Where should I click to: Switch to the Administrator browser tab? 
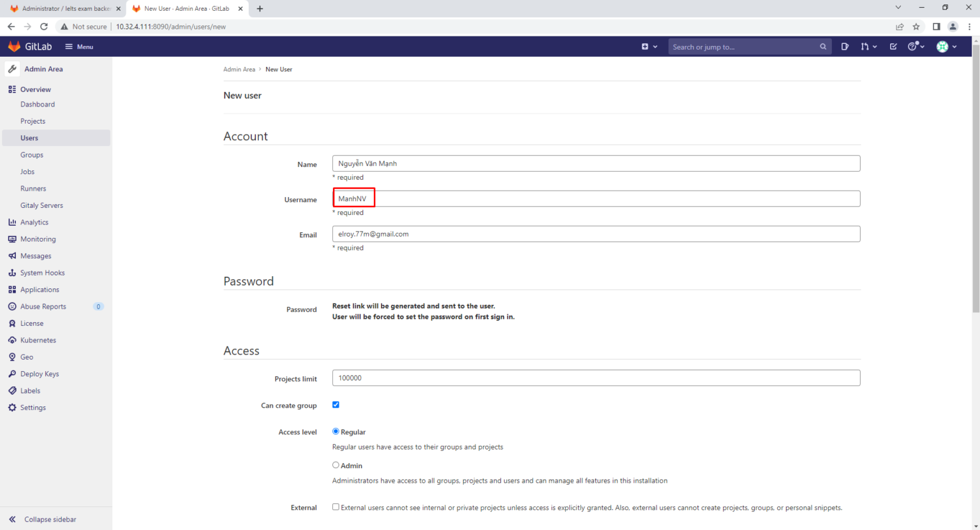pos(64,9)
